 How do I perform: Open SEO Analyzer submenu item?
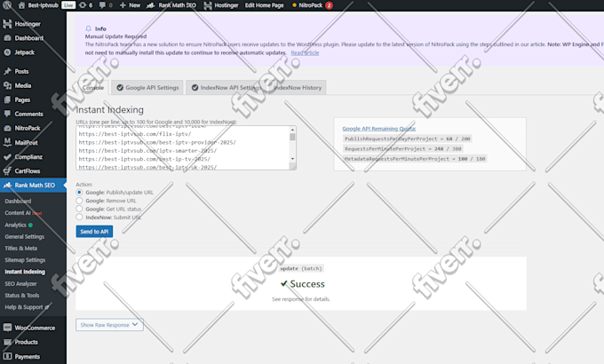coord(20,283)
